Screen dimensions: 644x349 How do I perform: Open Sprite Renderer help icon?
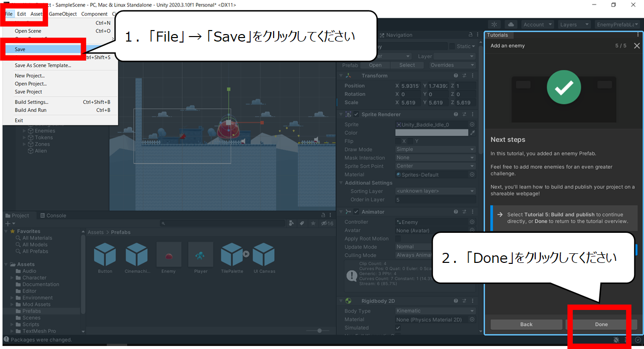point(456,114)
